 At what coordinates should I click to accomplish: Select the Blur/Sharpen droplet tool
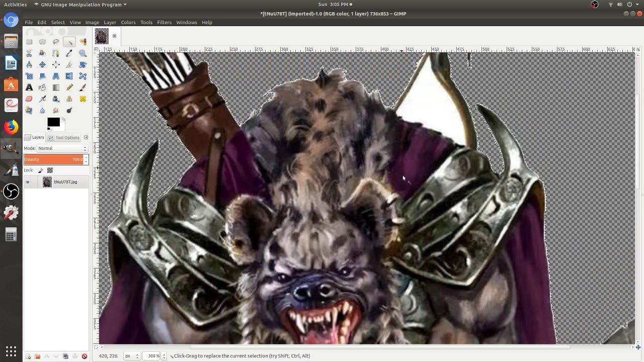[42, 111]
